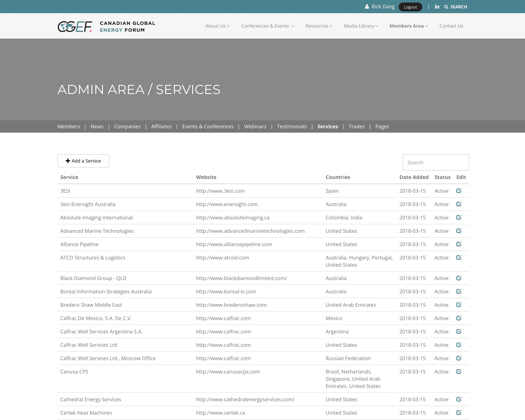Go to Contact Us page
525x420 pixels.
click(x=451, y=26)
